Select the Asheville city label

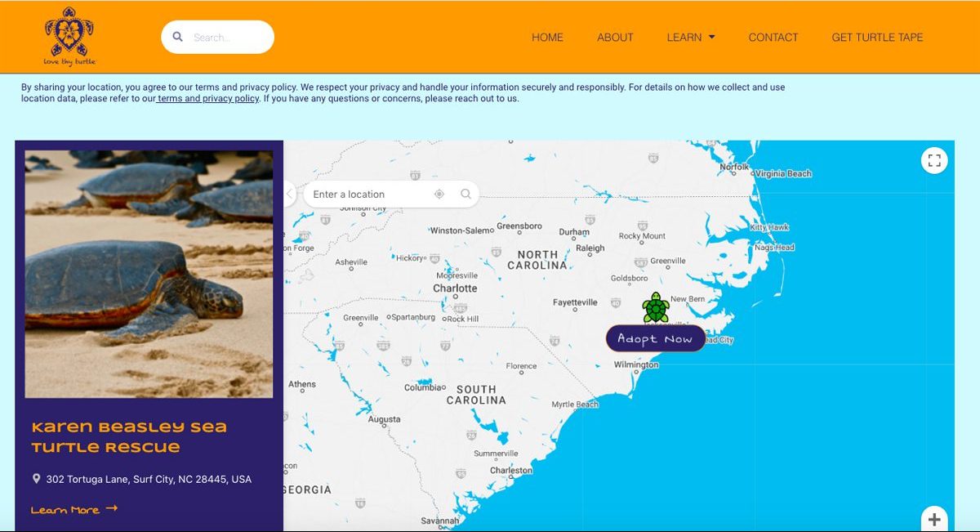click(x=351, y=262)
